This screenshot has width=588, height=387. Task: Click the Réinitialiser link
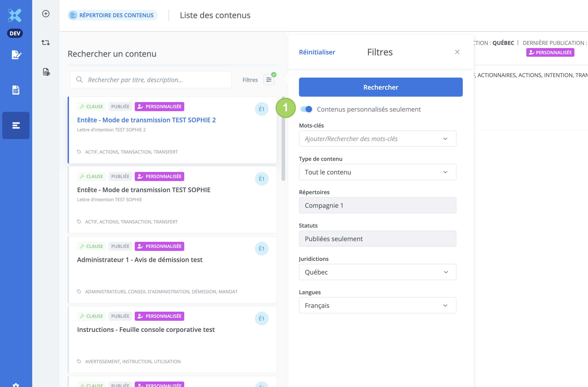click(x=317, y=52)
